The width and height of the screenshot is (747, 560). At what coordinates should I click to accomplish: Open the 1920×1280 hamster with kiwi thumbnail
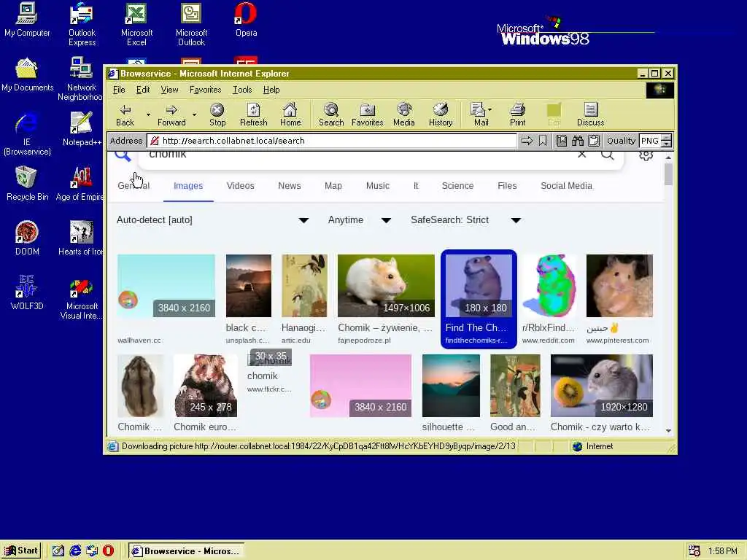coord(602,386)
